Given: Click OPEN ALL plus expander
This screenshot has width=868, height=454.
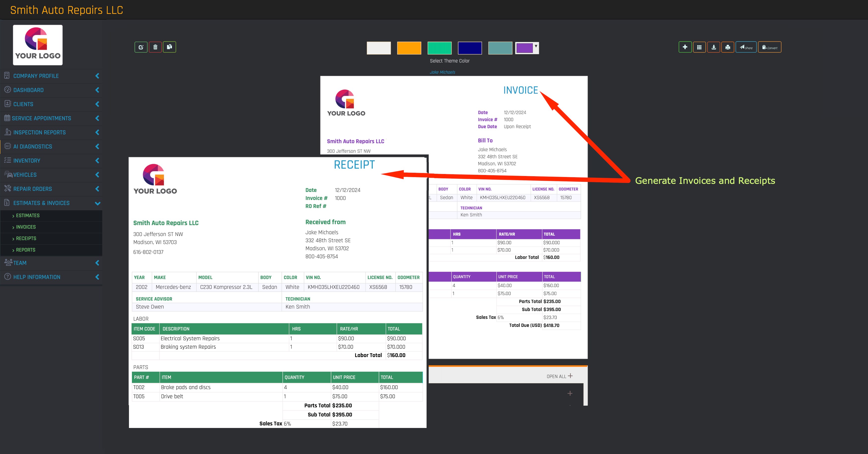Looking at the screenshot, I should (560, 376).
